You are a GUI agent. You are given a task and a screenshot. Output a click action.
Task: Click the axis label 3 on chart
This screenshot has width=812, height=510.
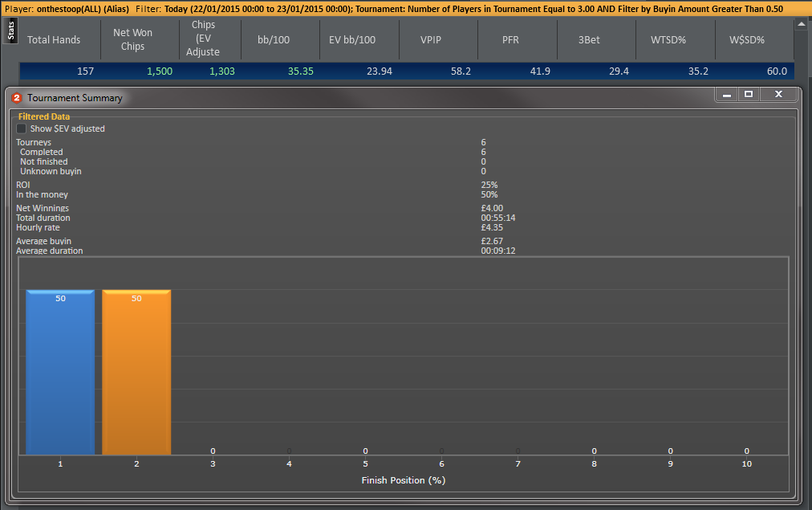click(x=213, y=464)
